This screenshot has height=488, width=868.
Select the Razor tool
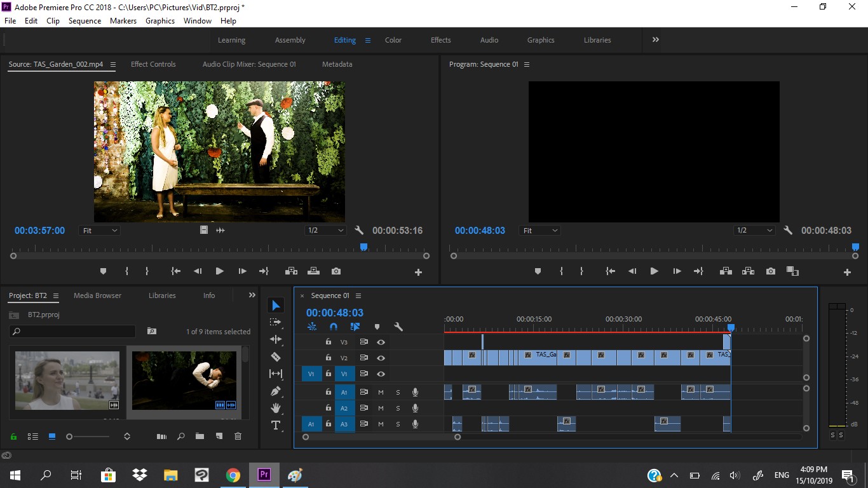(x=276, y=357)
